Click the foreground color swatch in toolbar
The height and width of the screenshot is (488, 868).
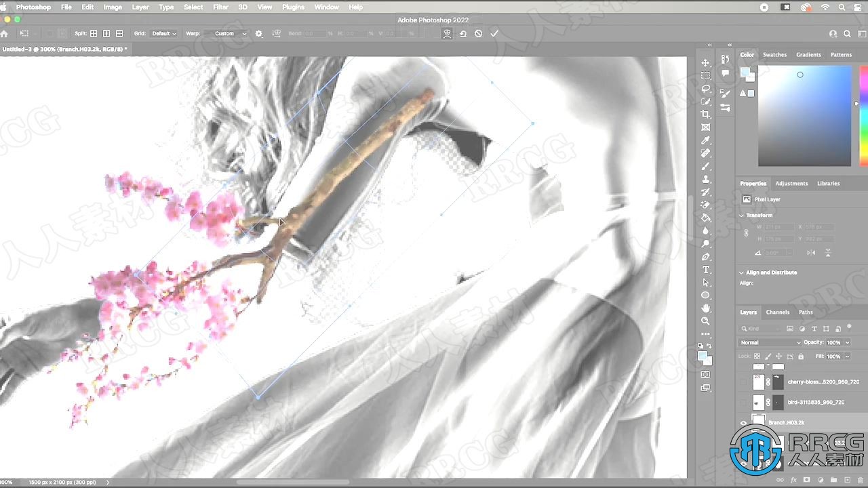pyautogui.click(x=703, y=355)
